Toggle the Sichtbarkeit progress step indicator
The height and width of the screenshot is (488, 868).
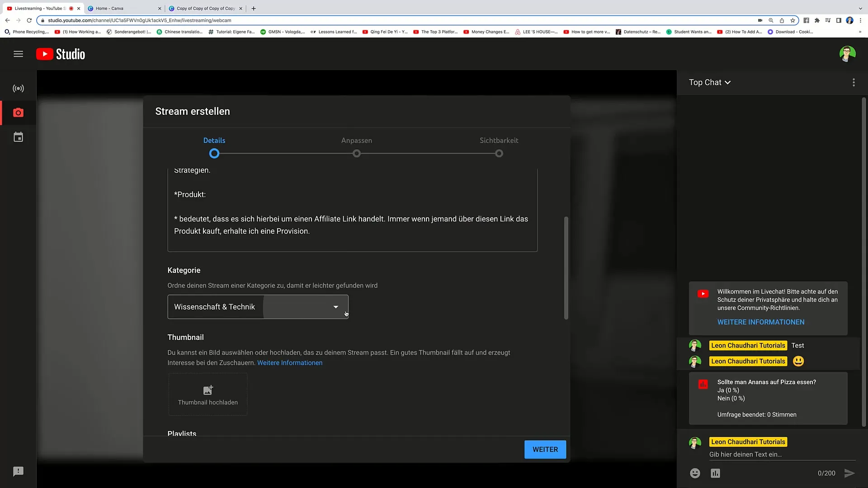499,154
